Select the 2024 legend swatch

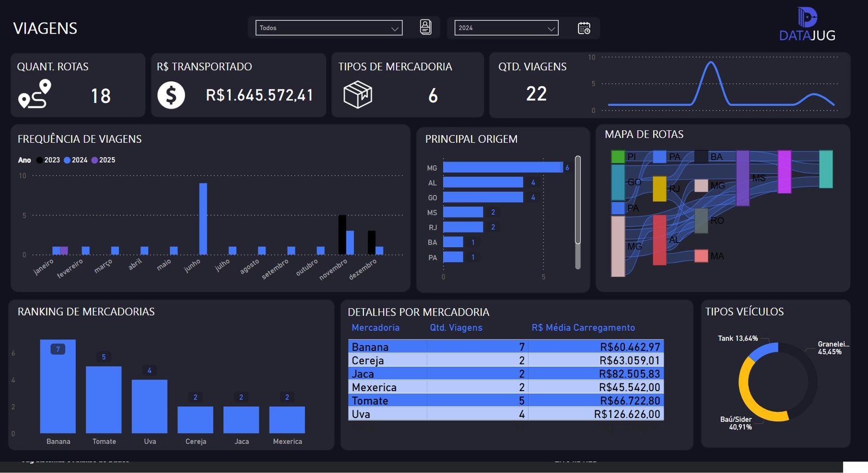pos(67,160)
